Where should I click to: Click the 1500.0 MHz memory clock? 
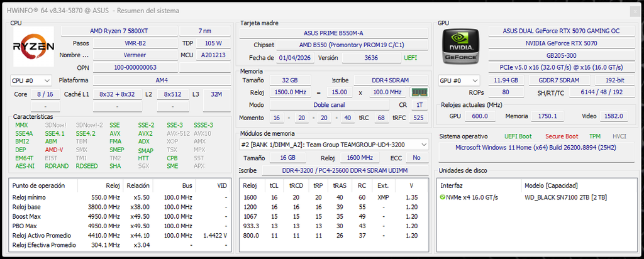290,92
